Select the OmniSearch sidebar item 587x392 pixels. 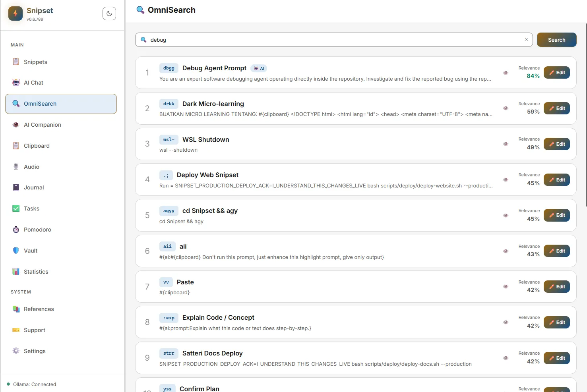(61, 104)
